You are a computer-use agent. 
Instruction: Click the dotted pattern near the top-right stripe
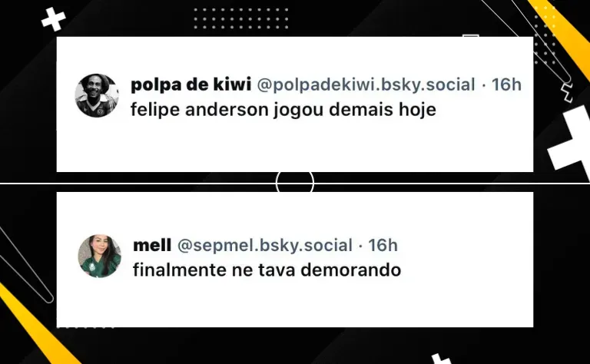(x=545, y=38)
